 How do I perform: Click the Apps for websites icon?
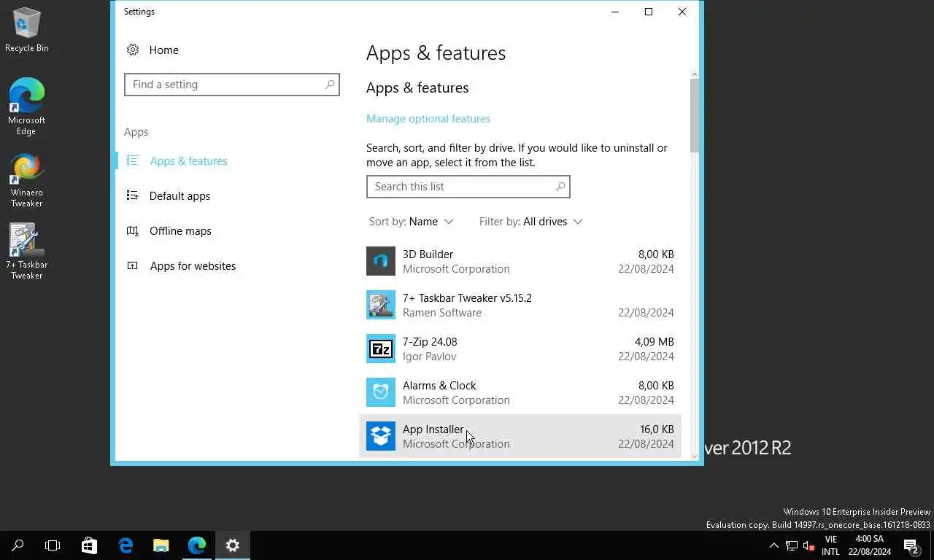(x=132, y=265)
